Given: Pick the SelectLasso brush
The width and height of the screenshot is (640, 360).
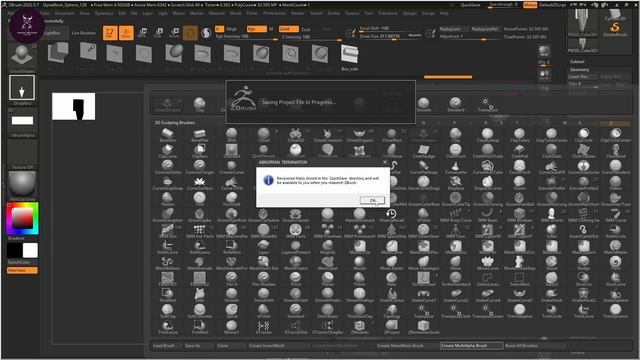Looking at the screenshot, I should click(x=487, y=279).
